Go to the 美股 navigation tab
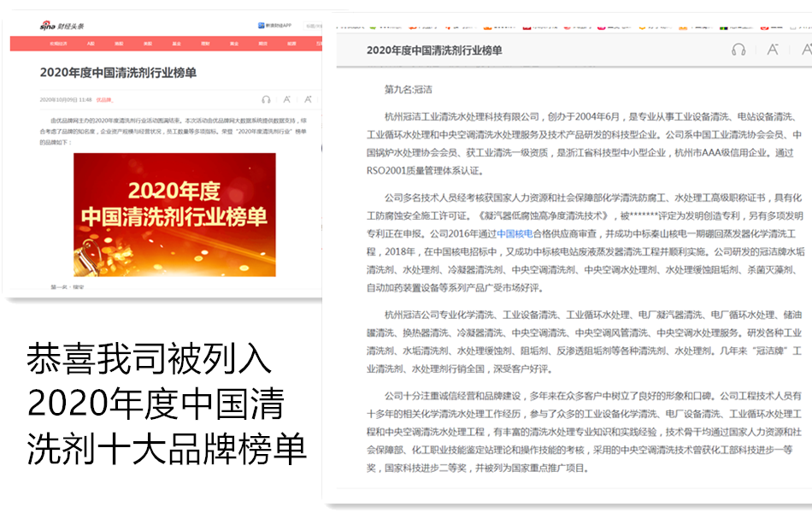Viewport: 812px width, 513px height. tap(148, 43)
